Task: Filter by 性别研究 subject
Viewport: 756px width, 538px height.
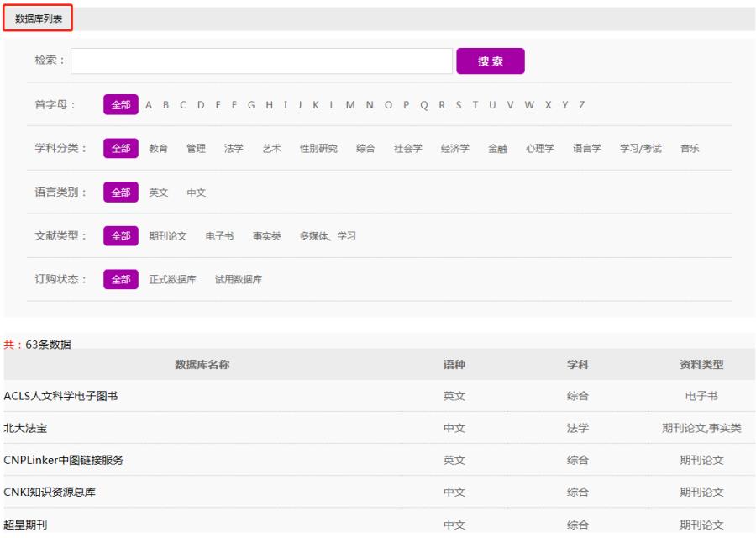Action: coord(318,149)
